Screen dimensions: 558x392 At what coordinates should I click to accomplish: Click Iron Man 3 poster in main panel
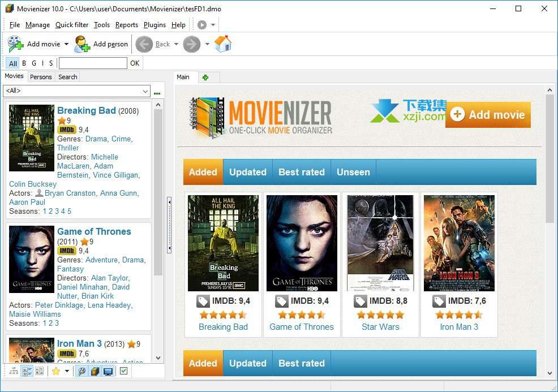tap(459, 243)
